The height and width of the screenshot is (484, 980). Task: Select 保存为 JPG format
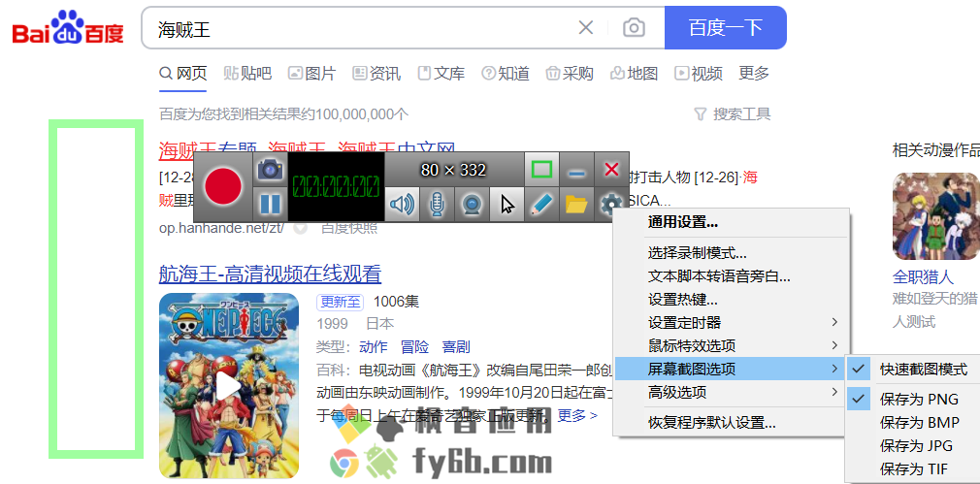point(912,446)
